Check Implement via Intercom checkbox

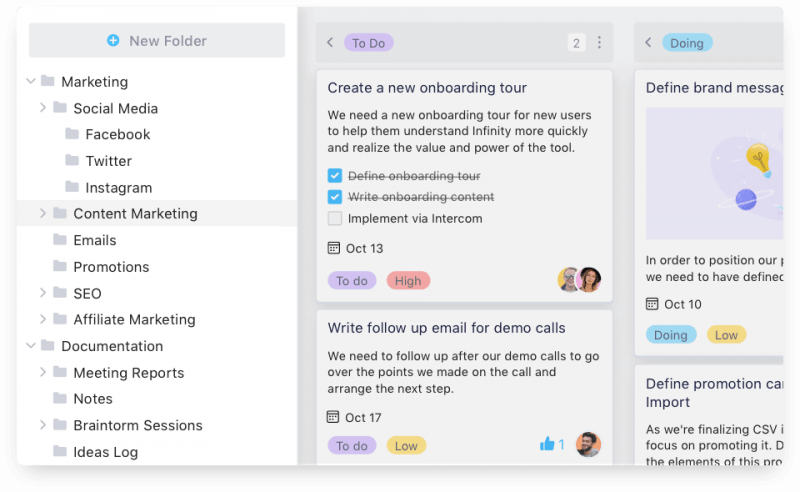pos(335,218)
